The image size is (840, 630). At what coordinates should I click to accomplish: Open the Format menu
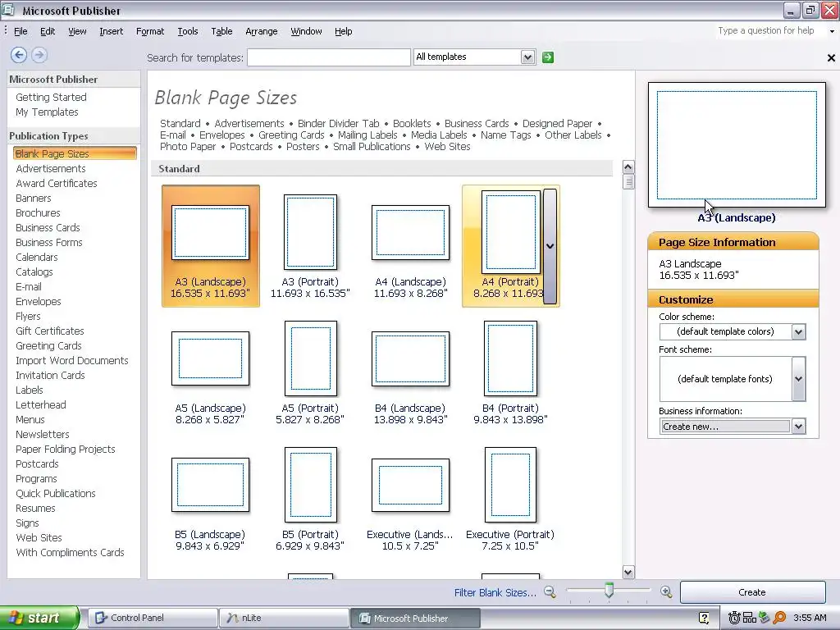click(x=150, y=31)
